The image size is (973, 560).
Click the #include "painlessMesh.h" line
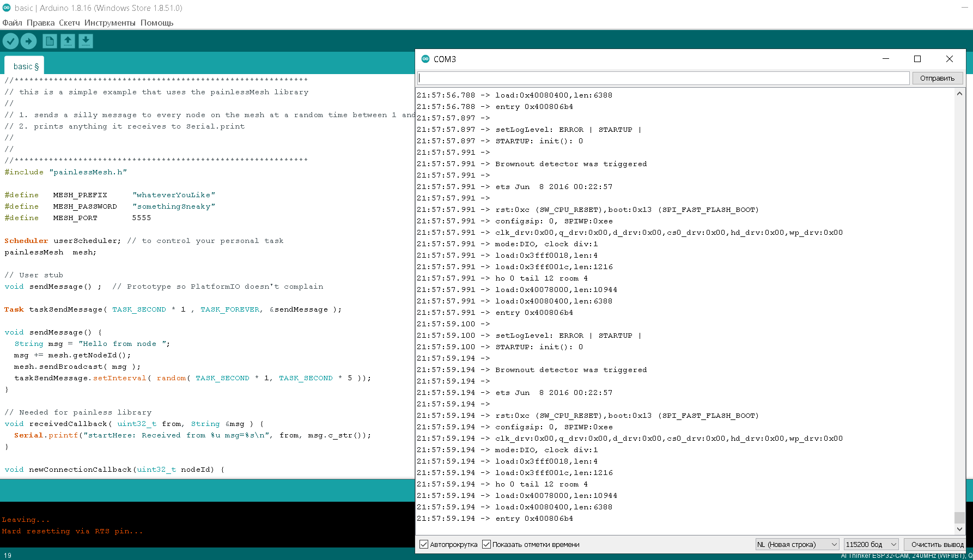[65, 172]
